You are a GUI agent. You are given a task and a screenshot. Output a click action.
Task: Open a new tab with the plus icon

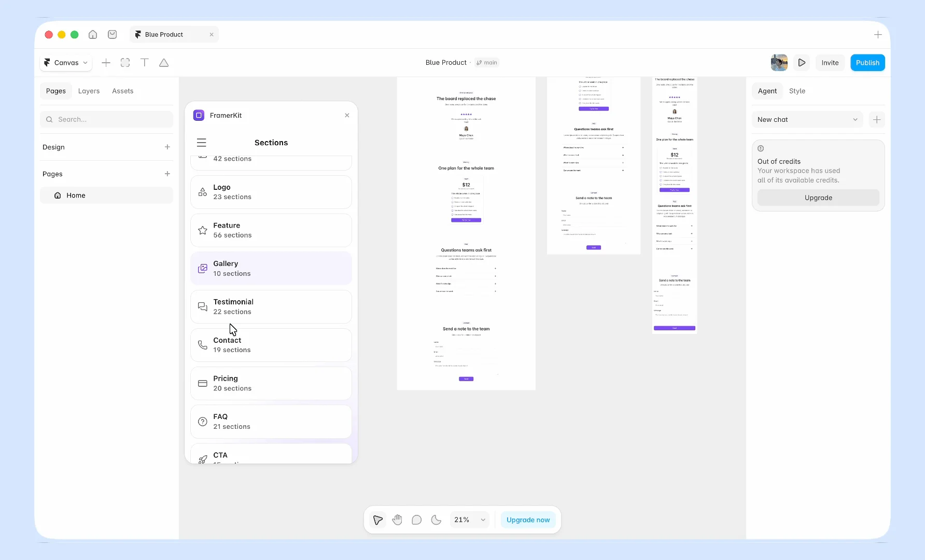coord(878,35)
